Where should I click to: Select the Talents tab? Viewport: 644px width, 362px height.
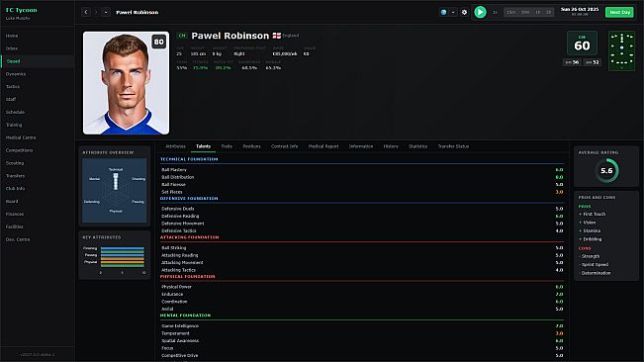point(203,146)
